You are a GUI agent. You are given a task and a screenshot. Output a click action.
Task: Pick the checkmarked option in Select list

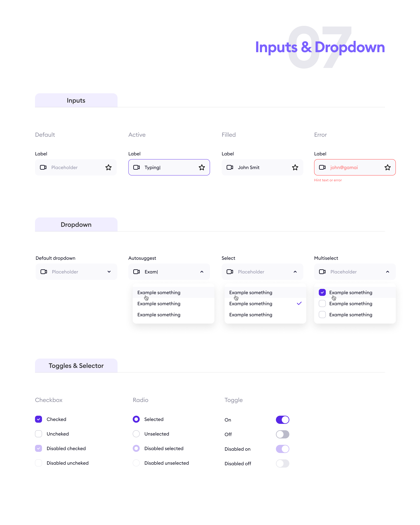click(x=251, y=304)
